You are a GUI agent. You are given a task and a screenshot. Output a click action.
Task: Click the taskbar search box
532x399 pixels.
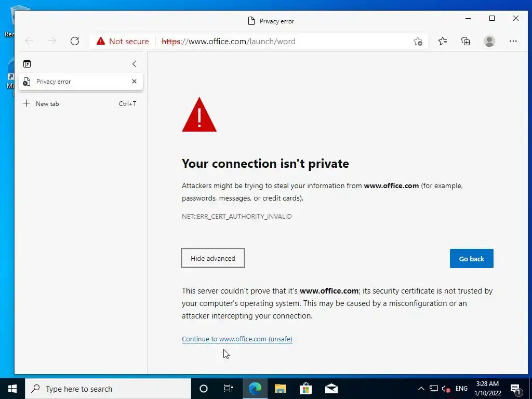coord(108,389)
